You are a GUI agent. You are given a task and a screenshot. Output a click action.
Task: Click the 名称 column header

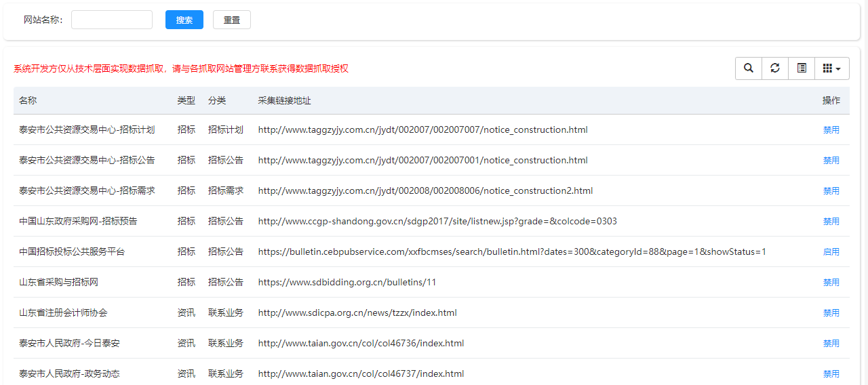coord(28,100)
